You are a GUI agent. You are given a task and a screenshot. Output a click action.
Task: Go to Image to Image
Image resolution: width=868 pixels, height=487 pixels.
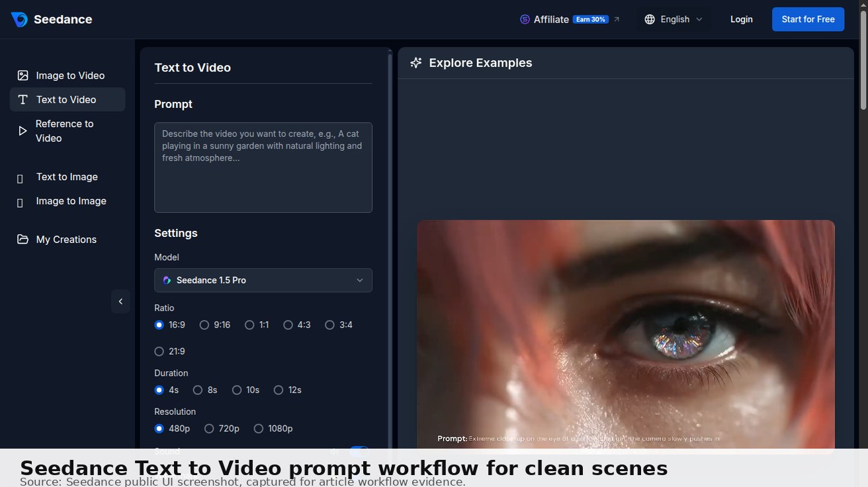click(67, 201)
